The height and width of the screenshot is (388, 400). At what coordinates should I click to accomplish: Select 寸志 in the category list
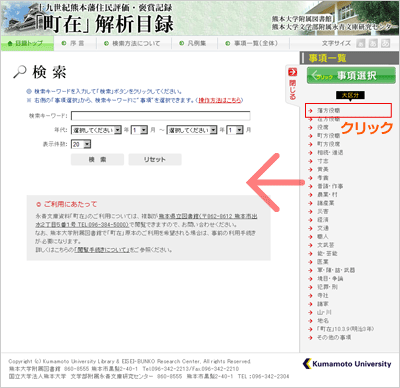(x=323, y=161)
